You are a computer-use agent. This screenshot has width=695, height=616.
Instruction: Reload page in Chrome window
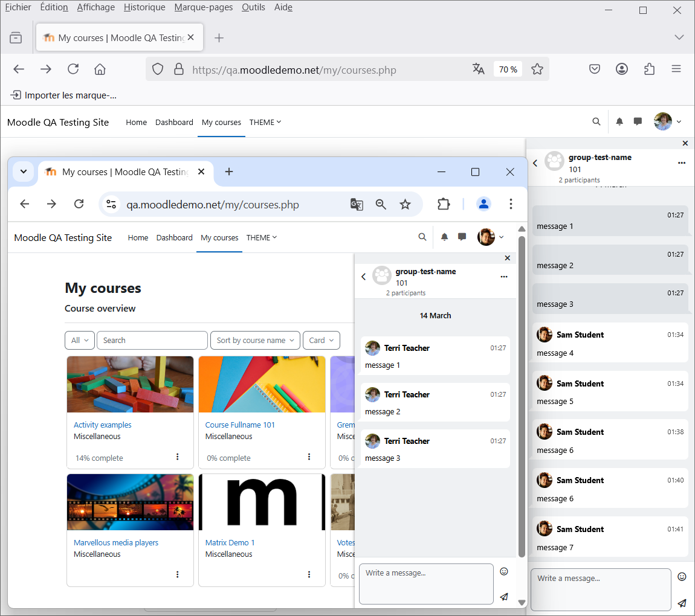point(79,204)
